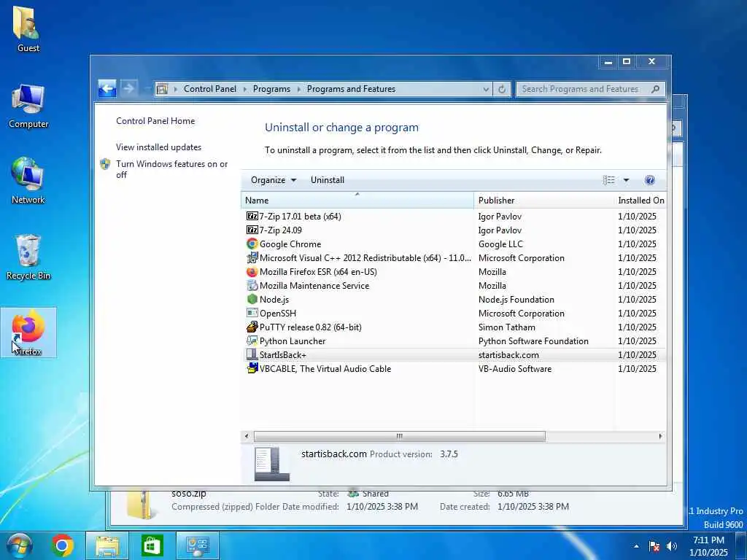Click the PuTTY release 0.82 icon

click(x=252, y=327)
